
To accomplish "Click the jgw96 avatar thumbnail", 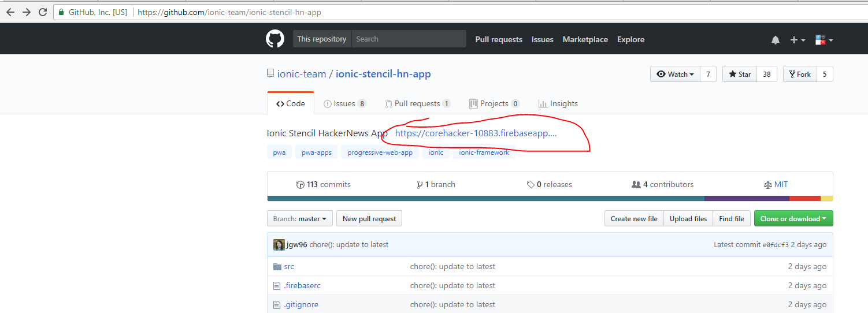I will [x=279, y=245].
